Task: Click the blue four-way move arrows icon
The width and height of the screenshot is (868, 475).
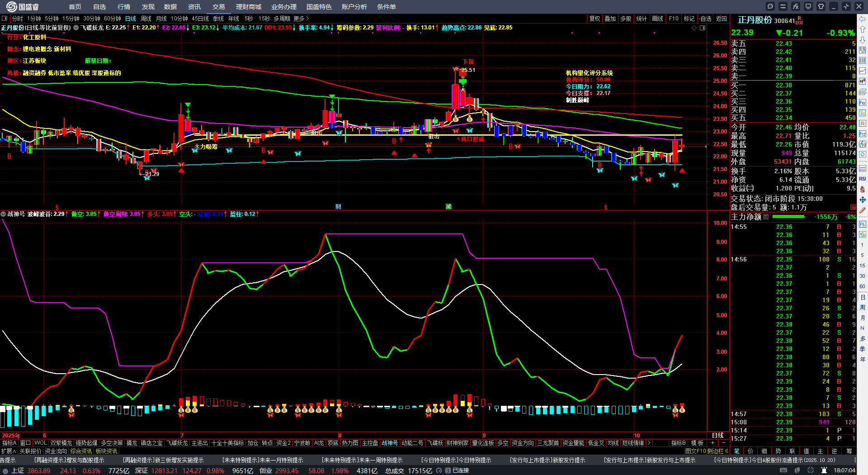Action: (x=863, y=199)
